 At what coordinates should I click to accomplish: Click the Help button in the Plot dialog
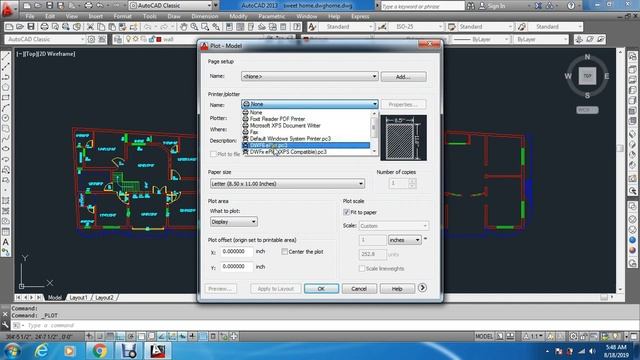(397, 289)
